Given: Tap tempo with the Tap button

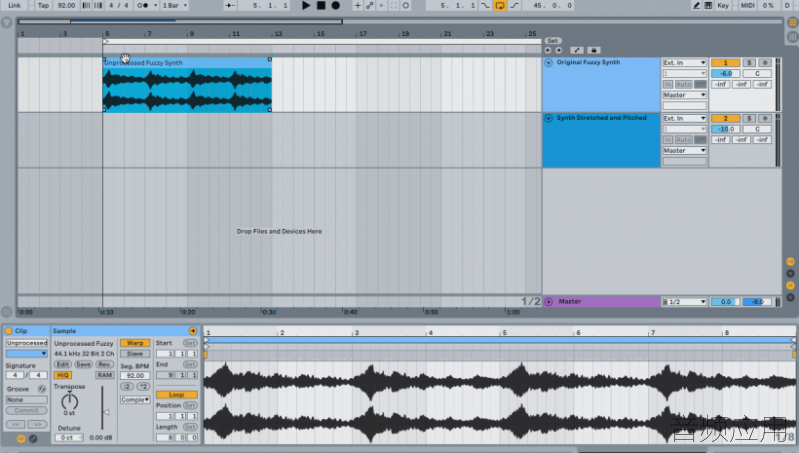Looking at the screenshot, I should [43, 6].
